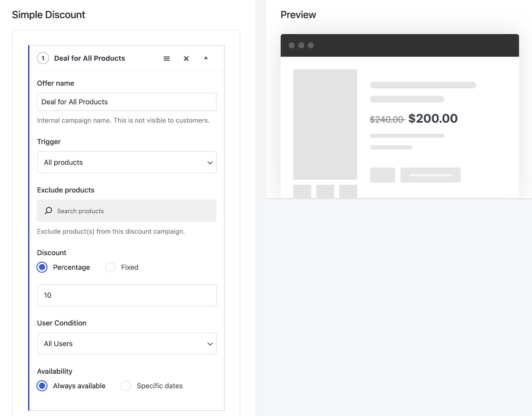Remove offer with the X icon

click(186, 59)
